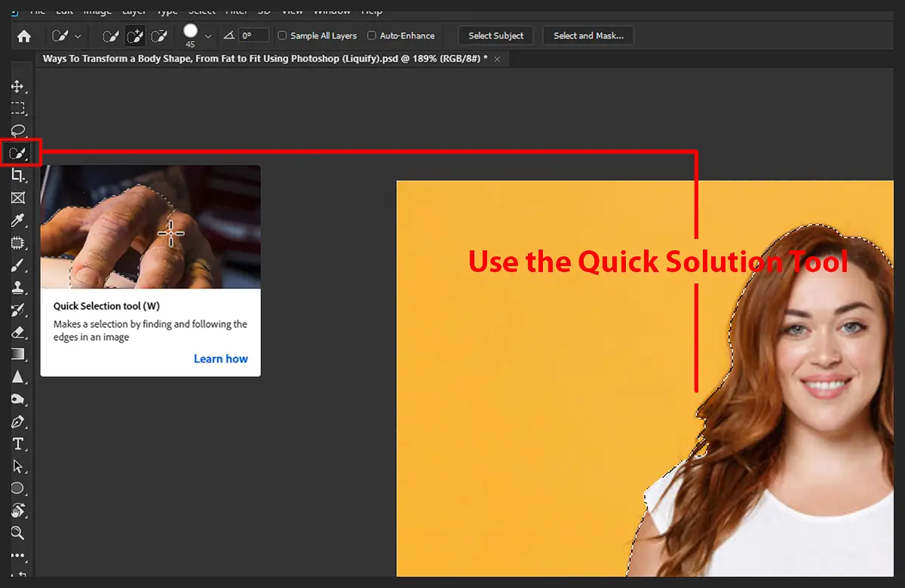Click the Learn how link
Viewport: 905px width, 588px height.
220,359
